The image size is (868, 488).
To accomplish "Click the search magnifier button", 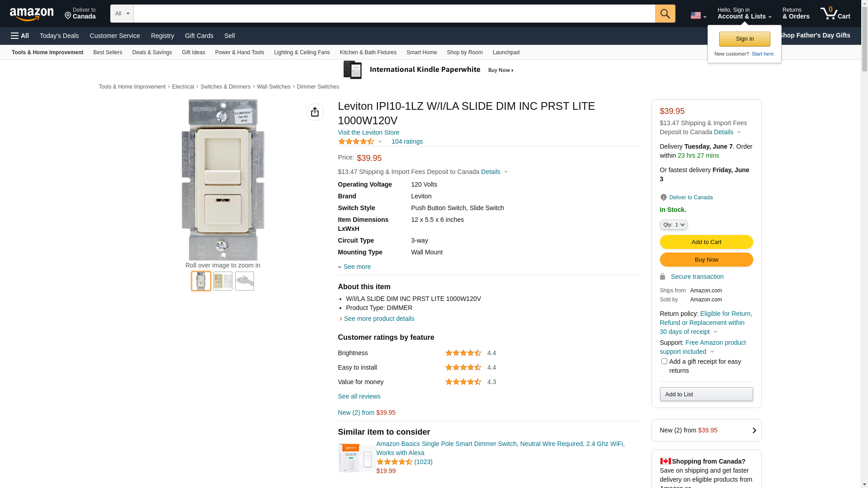I will click(665, 14).
